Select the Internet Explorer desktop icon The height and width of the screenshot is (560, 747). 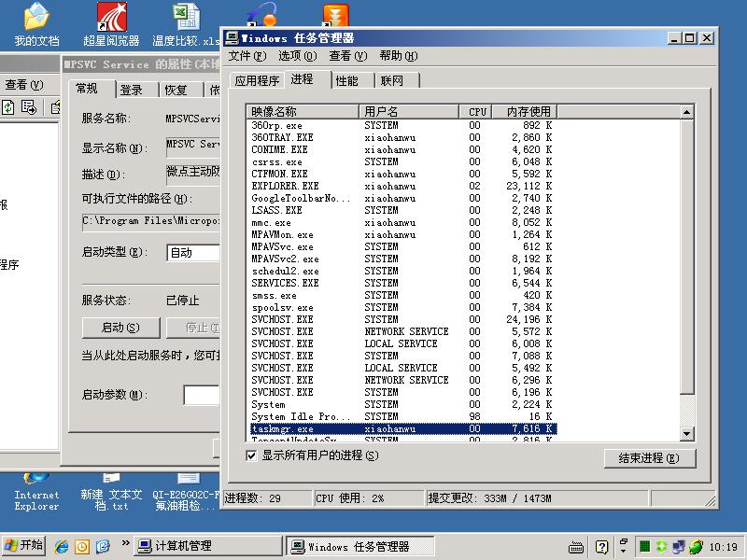[36, 493]
